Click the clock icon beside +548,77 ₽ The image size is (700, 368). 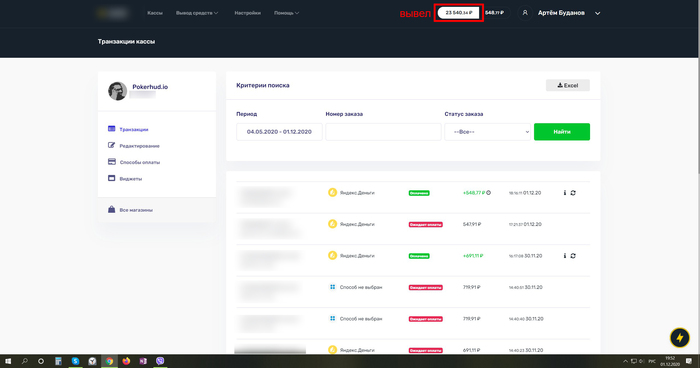(x=488, y=193)
